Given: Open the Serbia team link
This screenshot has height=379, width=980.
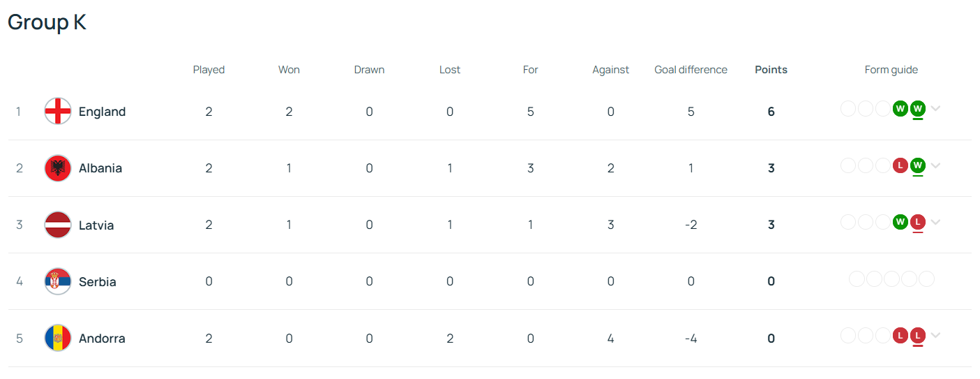Looking at the screenshot, I should 98,281.
